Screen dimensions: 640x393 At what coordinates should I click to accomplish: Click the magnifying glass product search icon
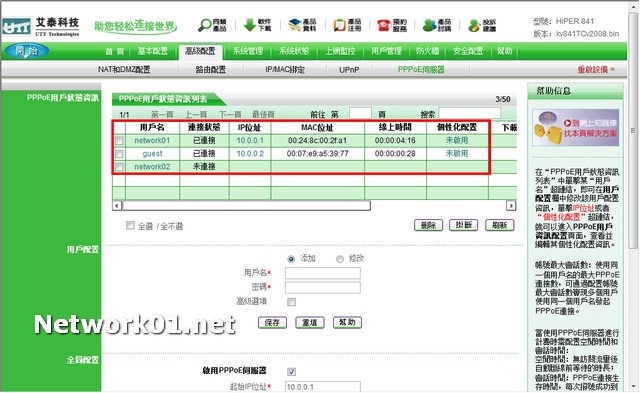pos(204,25)
